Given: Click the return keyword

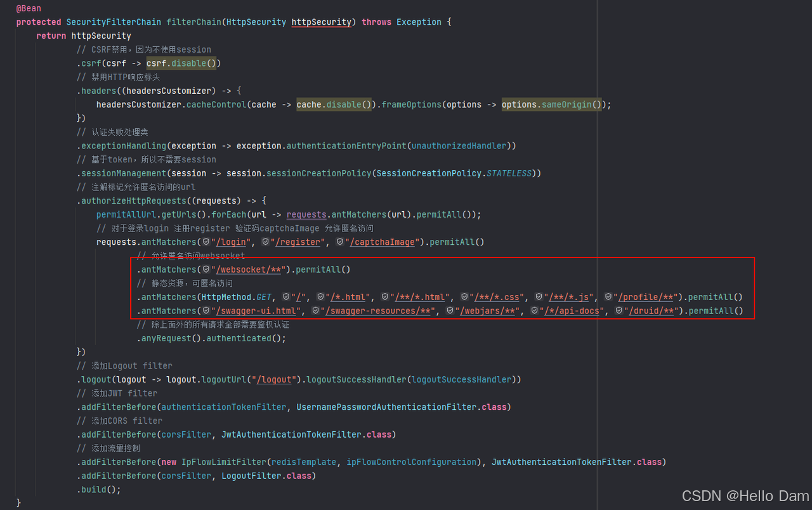Looking at the screenshot, I should (x=51, y=36).
